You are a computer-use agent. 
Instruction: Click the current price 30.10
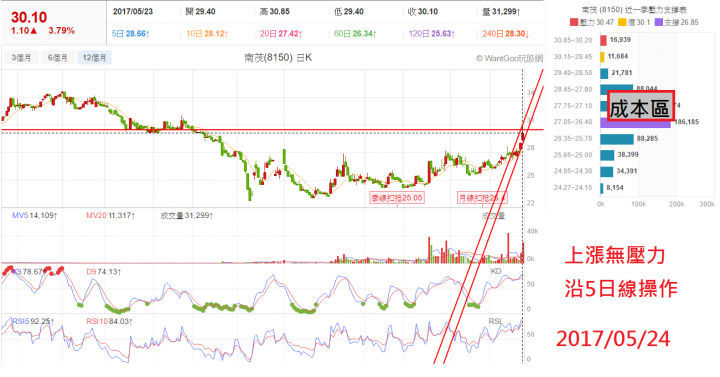pyautogui.click(x=29, y=17)
